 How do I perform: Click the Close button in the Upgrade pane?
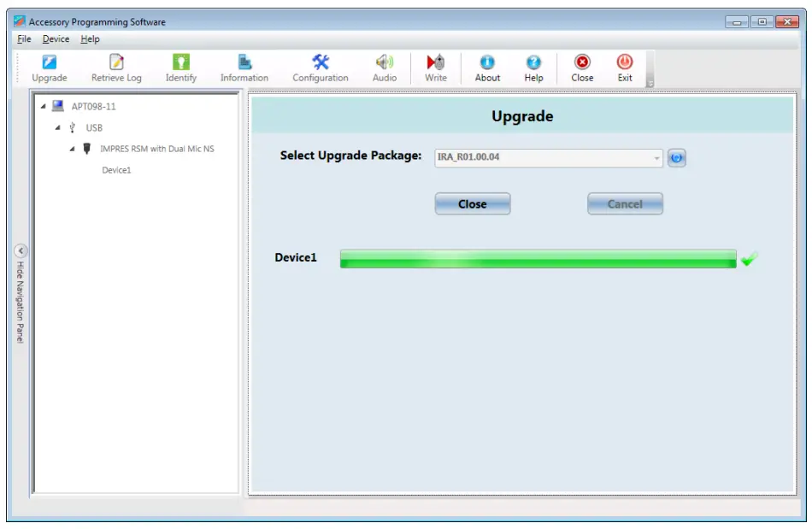472,203
